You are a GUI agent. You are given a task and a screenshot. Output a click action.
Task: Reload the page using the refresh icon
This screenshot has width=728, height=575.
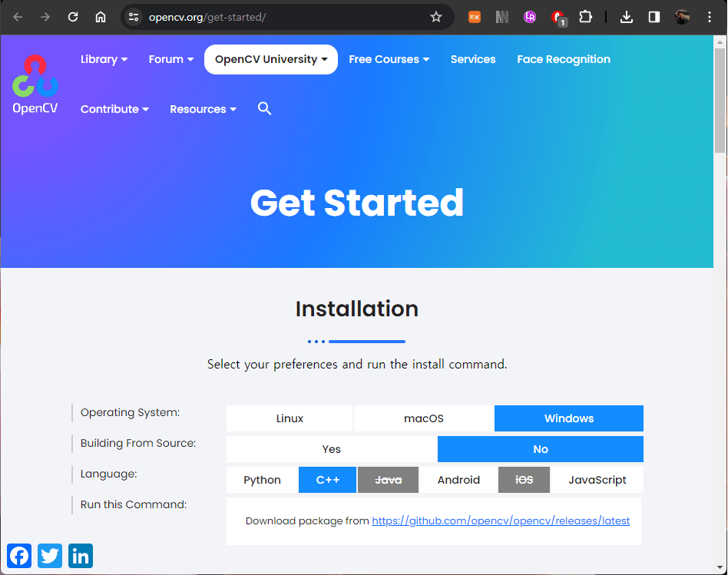73,17
